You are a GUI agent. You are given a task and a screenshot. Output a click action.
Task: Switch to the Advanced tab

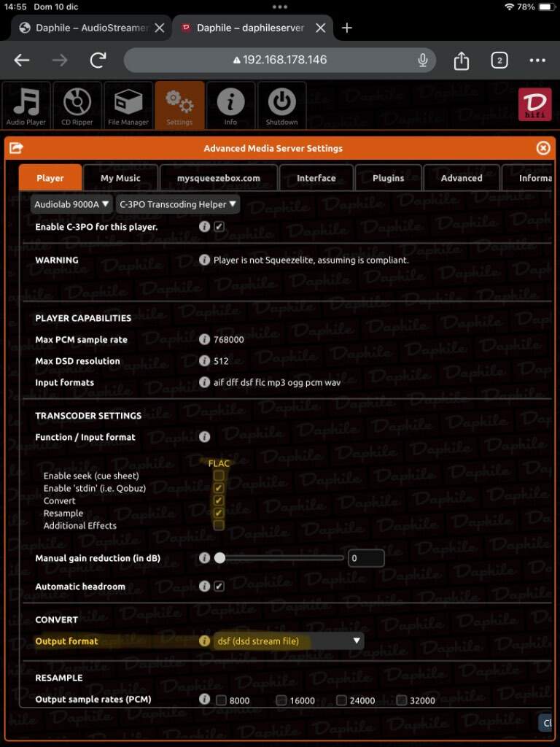(x=462, y=178)
